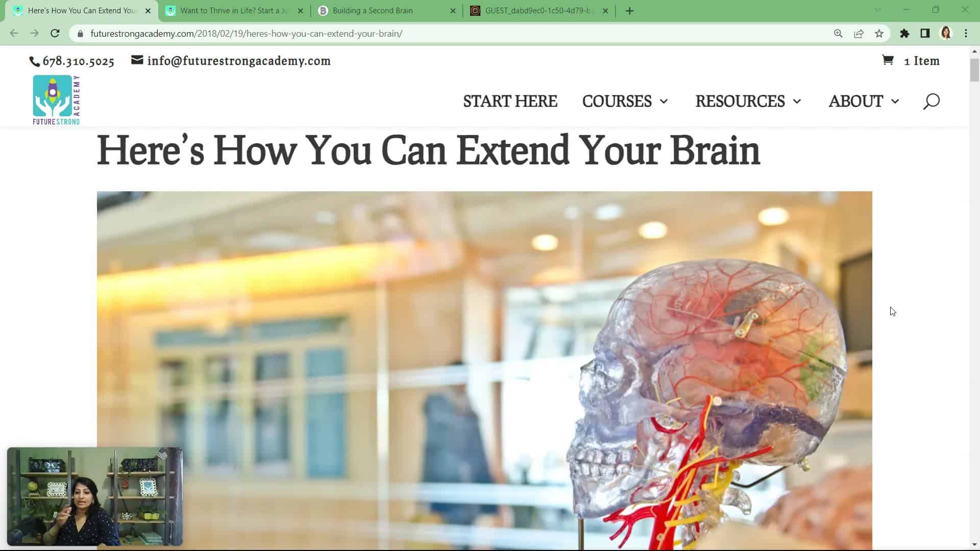Image resolution: width=980 pixels, height=551 pixels.
Task: Open a new browser tab
Action: pyautogui.click(x=630, y=10)
